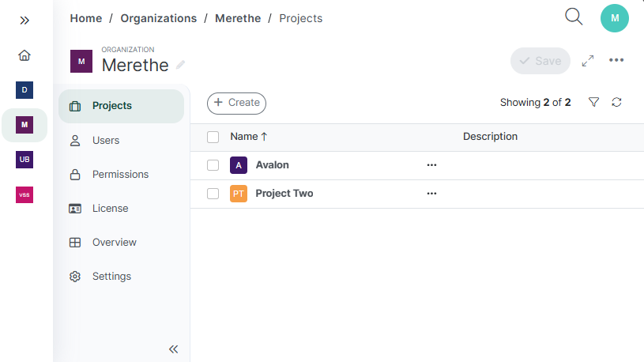Open the UB organization tile
644x362 pixels.
point(24,160)
